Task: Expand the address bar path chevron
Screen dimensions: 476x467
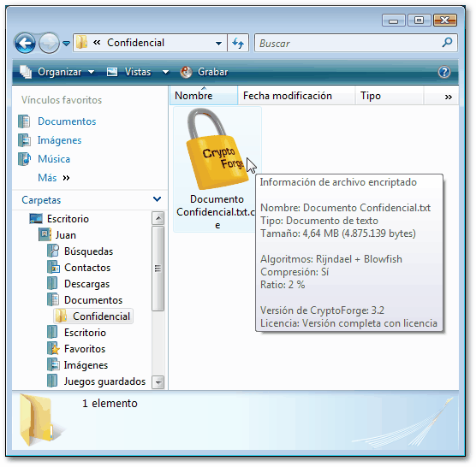Action: (x=97, y=43)
